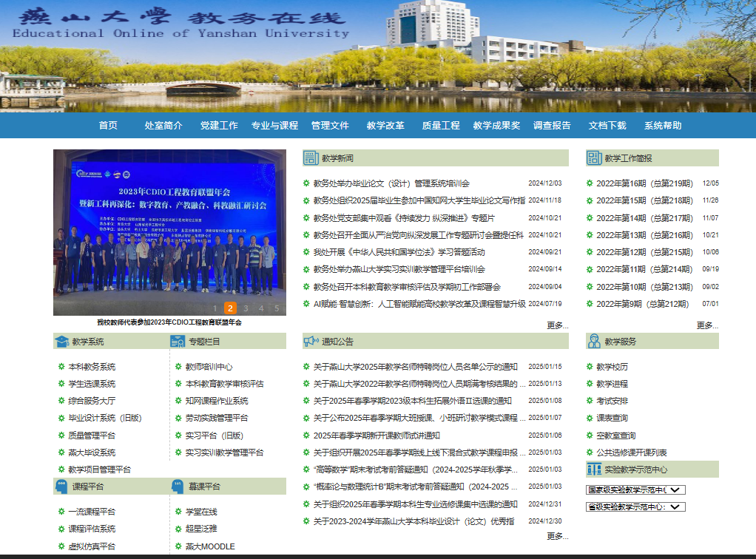
Task: Open the 课表查询 link
Action: tap(612, 419)
